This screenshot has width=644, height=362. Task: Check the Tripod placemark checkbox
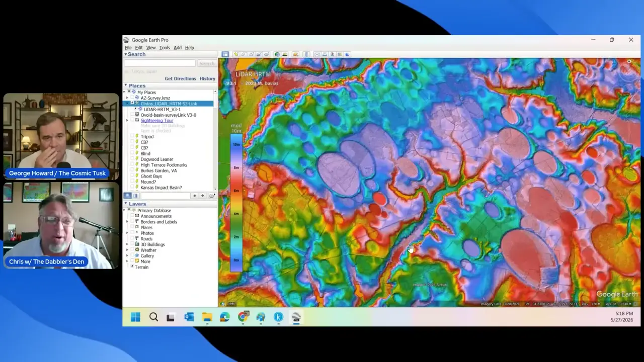(132, 137)
